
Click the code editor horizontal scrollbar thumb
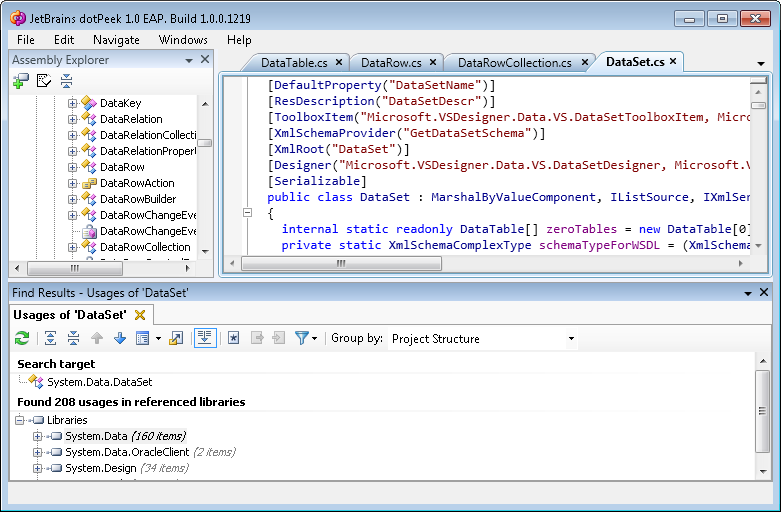coord(341,263)
